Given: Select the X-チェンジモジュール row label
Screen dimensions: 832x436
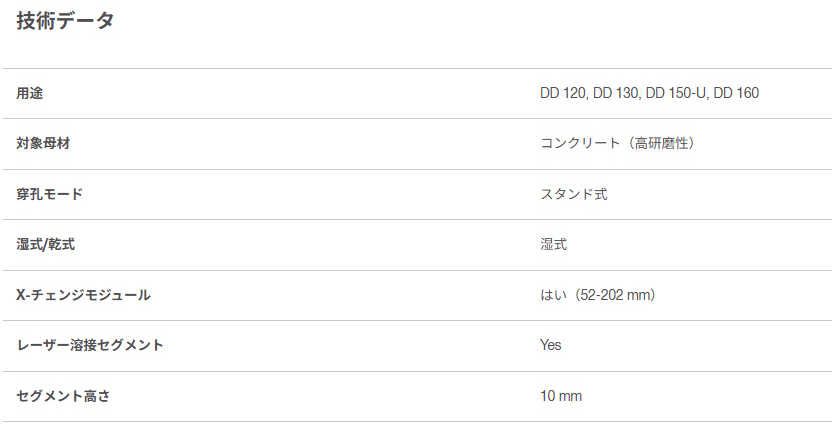Looking at the screenshot, I should coord(83,295).
